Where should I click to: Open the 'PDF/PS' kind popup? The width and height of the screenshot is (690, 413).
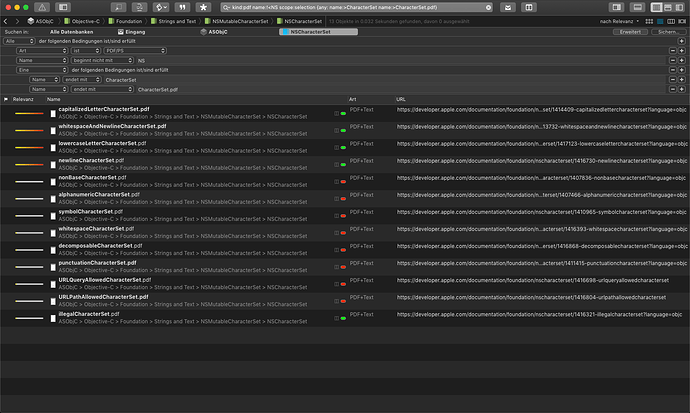coord(135,51)
